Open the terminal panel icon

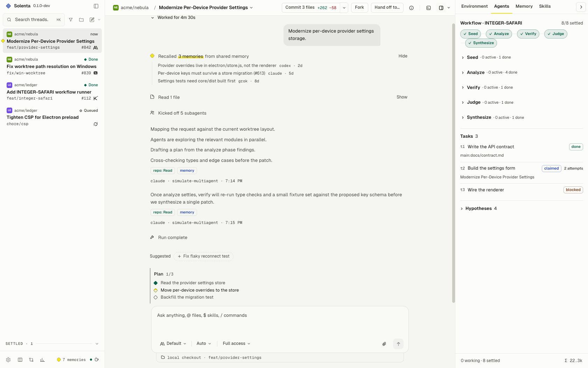(x=428, y=8)
